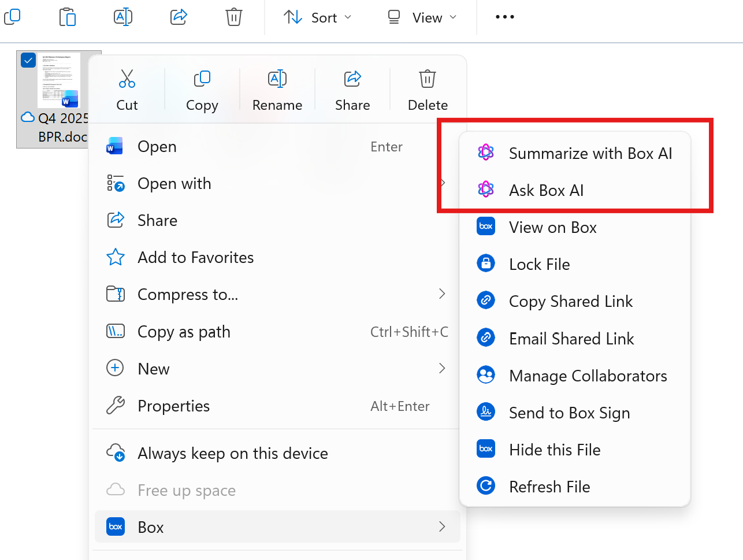Click the See more ellipsis in toolbar
Viewport: 743px width, 560px height.
coord(504,17)
